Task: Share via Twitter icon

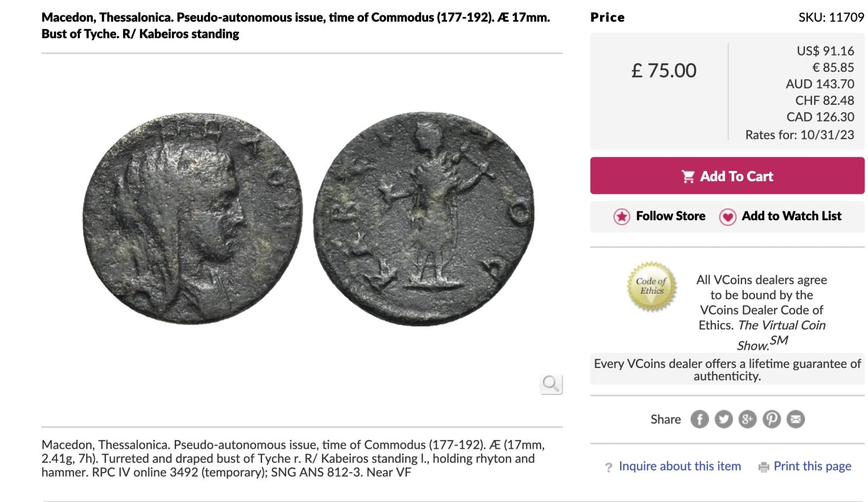Action: coord(723,419)
